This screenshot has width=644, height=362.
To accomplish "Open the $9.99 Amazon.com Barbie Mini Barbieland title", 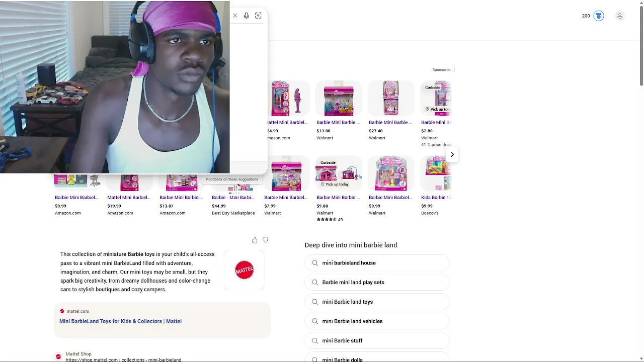I will click(x=76, y=198).
